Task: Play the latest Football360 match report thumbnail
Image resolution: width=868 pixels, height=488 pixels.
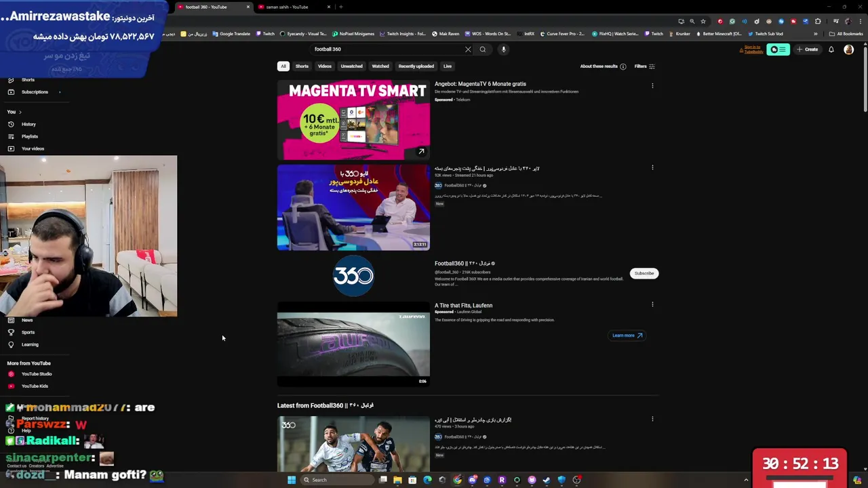Action: coord(353,445)
